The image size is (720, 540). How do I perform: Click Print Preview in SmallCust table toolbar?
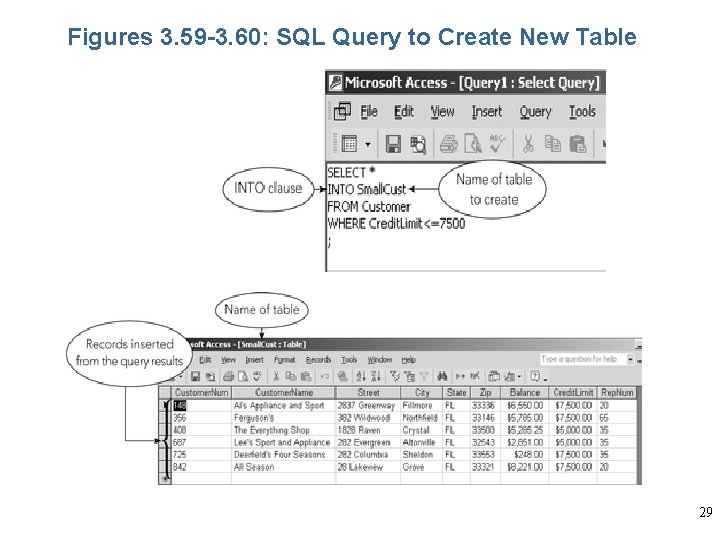tap(243, 377)
